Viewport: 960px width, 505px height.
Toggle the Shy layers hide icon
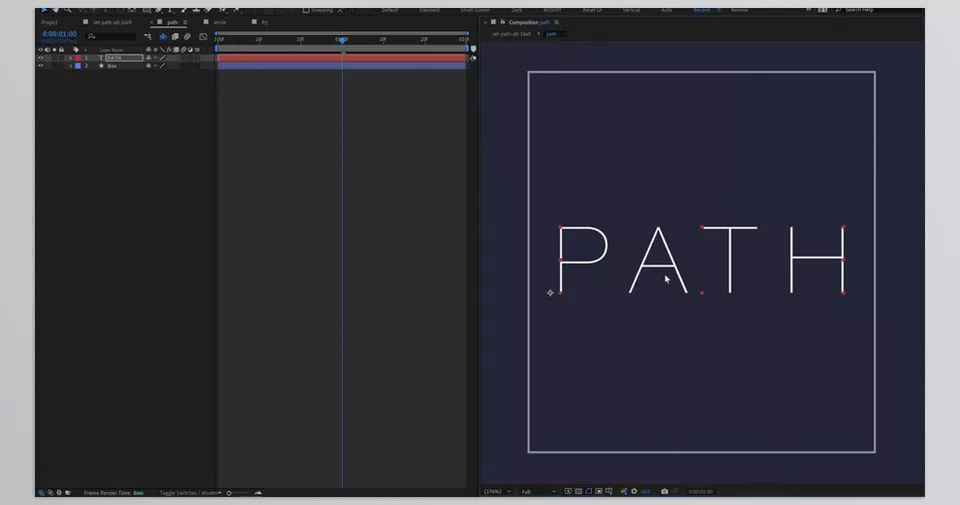click(x=163, y=37)
